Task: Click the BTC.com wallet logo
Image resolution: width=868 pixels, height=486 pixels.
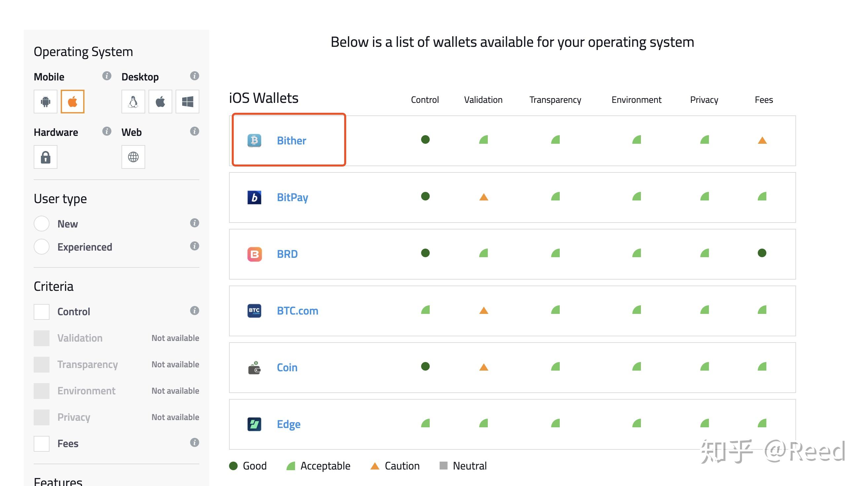Action: click(254, 311)
